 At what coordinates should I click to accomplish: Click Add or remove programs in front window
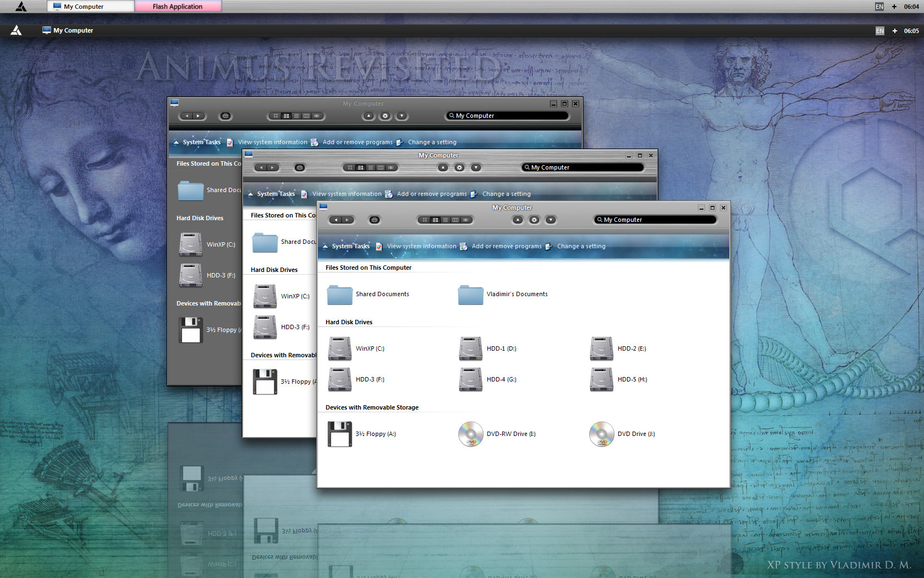[507, 246]
